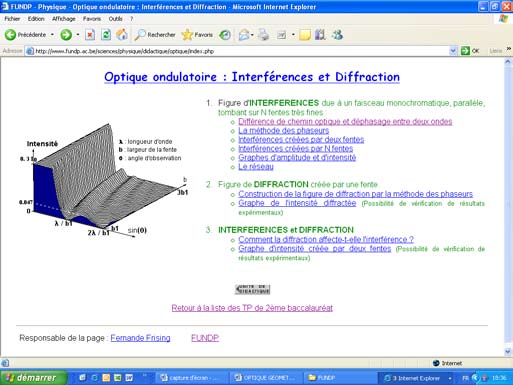This screenshot has width=513, height=385.
Task: Open the Edition menu
Action: (36, 19)
